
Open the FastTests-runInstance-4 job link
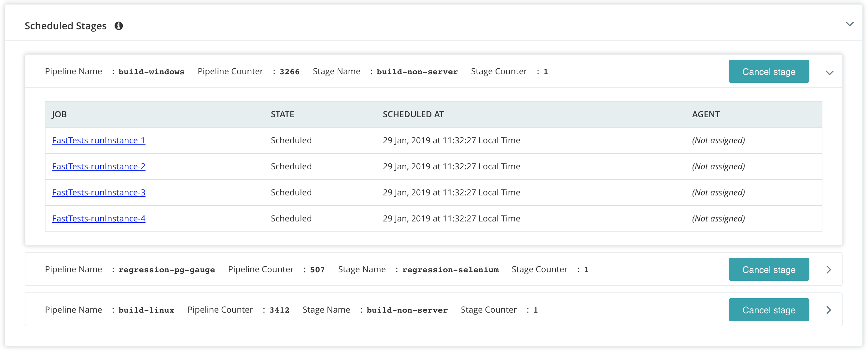(99, 219)
